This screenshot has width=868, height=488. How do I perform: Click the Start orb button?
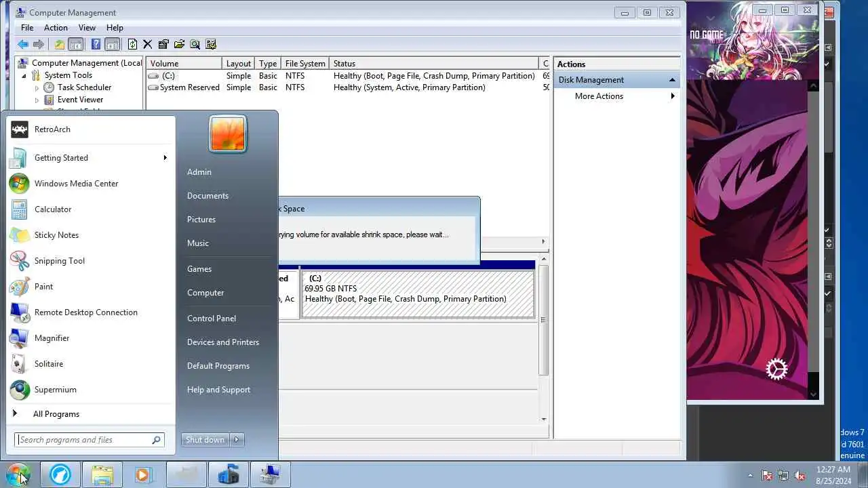(18, 474)
